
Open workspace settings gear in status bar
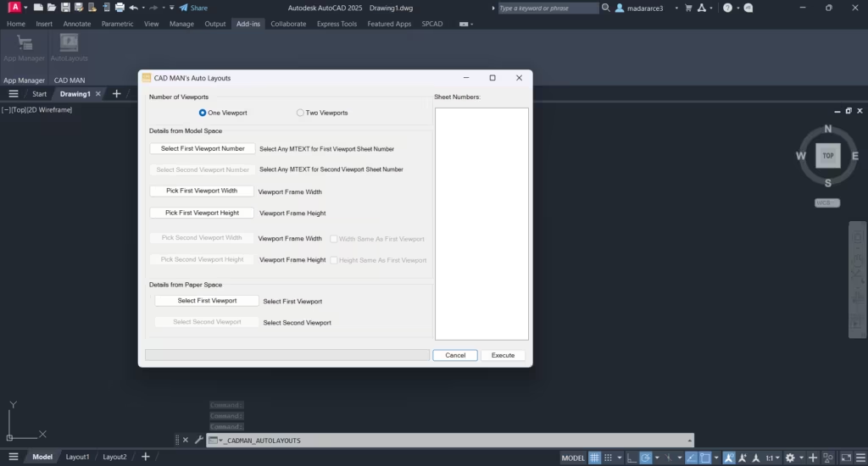point(790,458)
